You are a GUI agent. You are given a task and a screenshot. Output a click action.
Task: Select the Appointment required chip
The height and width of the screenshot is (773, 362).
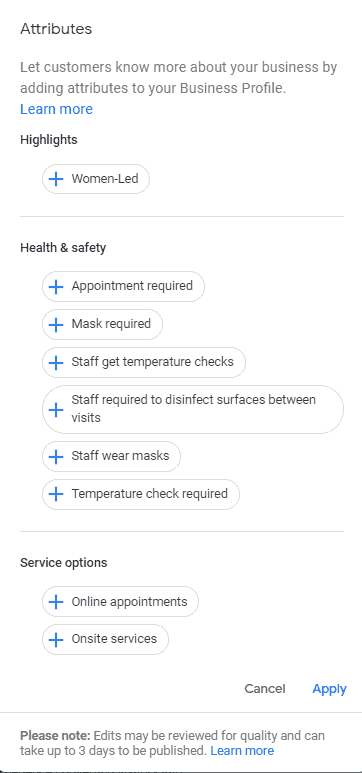point(123,286)
